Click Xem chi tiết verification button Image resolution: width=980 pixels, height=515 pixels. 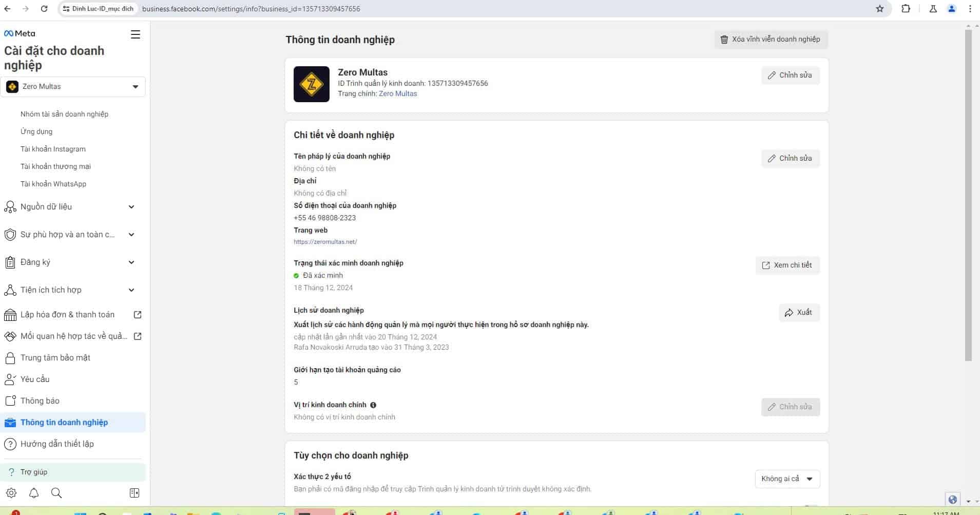point(787,265)
